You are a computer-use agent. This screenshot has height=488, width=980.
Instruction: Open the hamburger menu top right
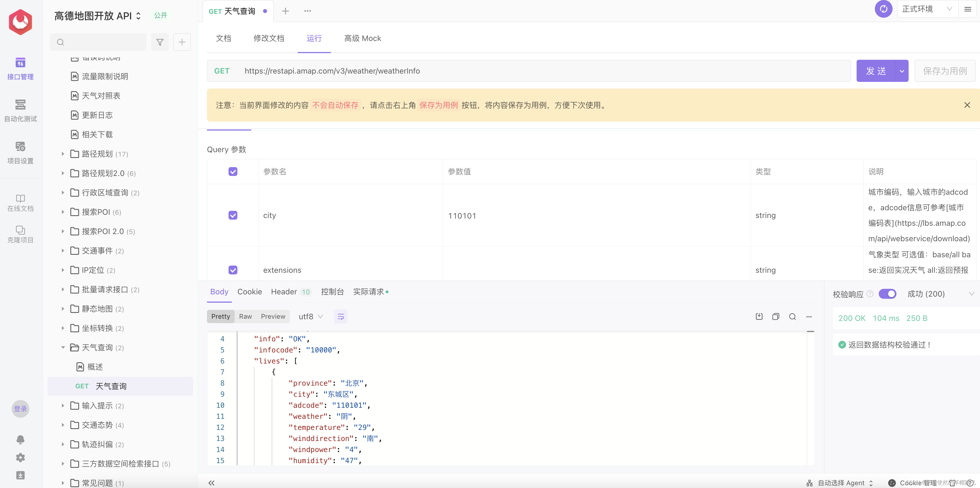point(968,9)
